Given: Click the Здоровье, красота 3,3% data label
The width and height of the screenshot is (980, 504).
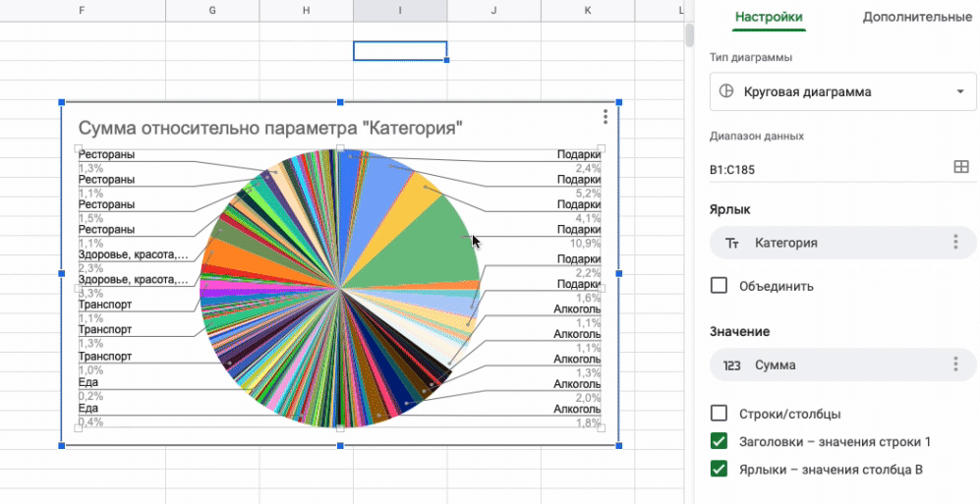Looking at the screenshot, I should [133, 286].
